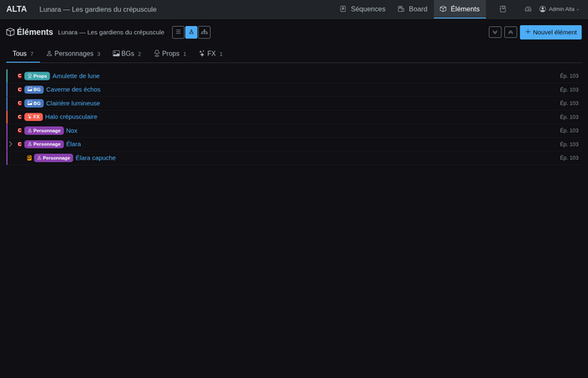Expand the Élara character row
Image resolution: width=588 pixels, height=378 pixels.
click(x=10, y=144)
